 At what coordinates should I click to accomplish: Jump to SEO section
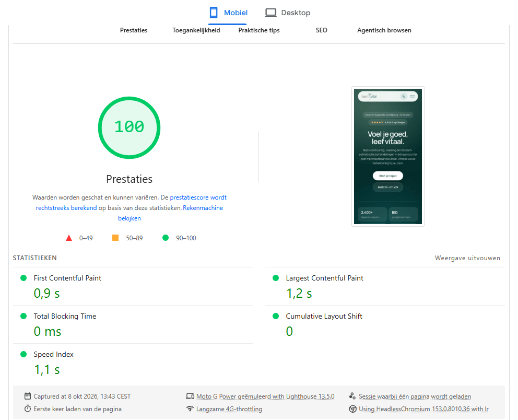322,30
